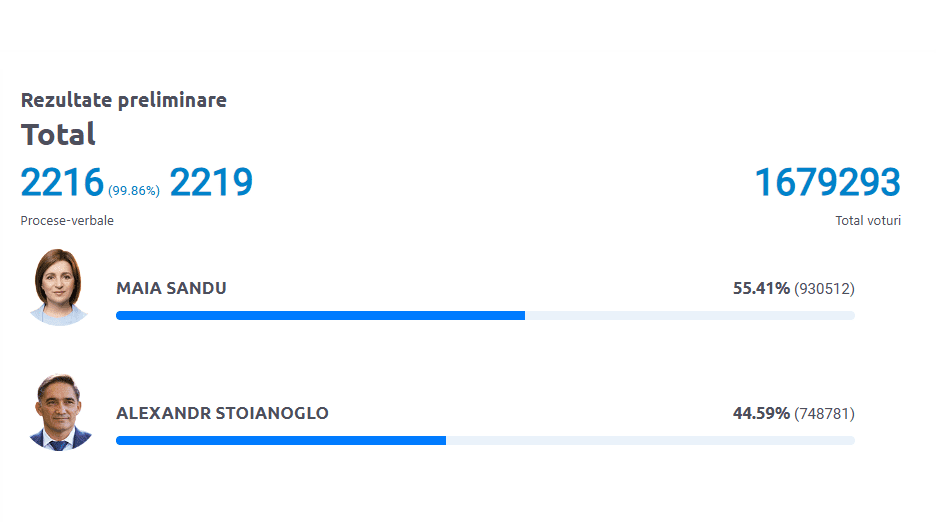The image size is (936, 522).
Task: Click the Rezultate preliminare heading
Action: point(123,100)
